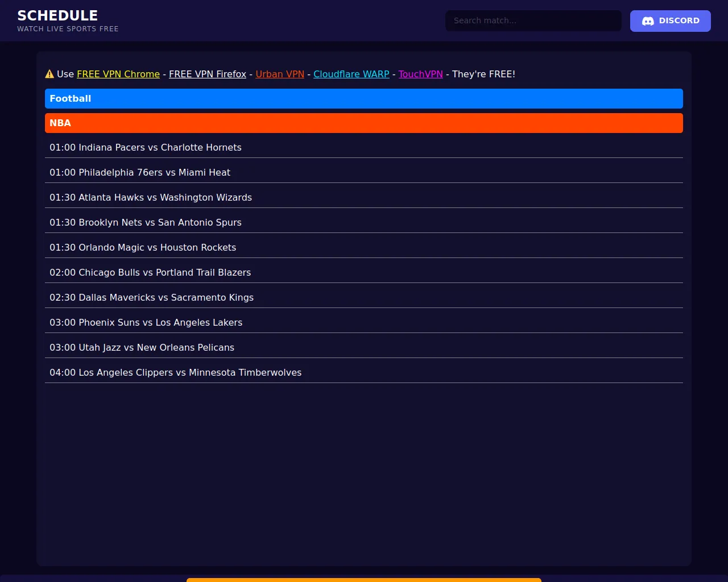This screenshot has height=582, width=728.
Task: Click Dallas Mavericks vs Sacramento Kings match
Action: pos(364,297)
